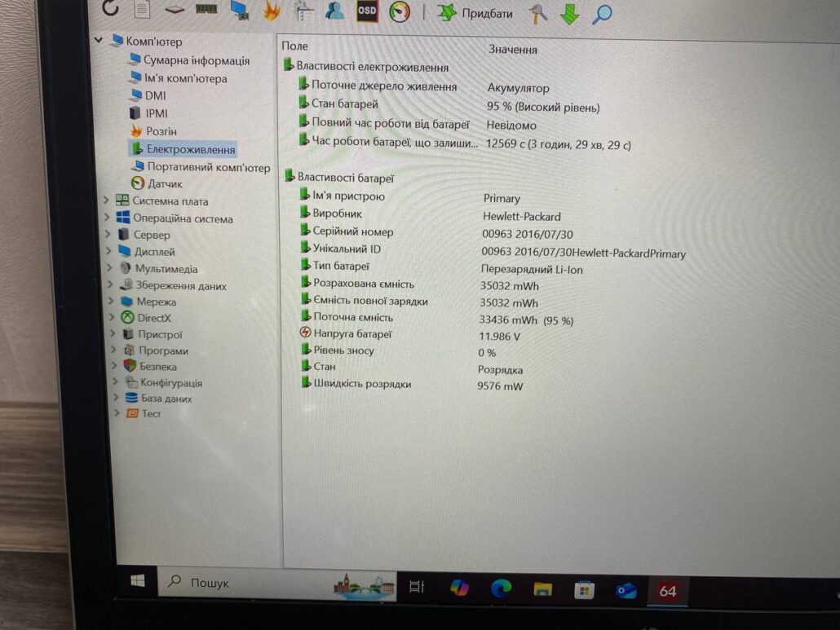Screen dimensions: 840x630
Task: Click the motherboard chip toolbar icon
Action: pyautogui.click(x=174, y=9)
